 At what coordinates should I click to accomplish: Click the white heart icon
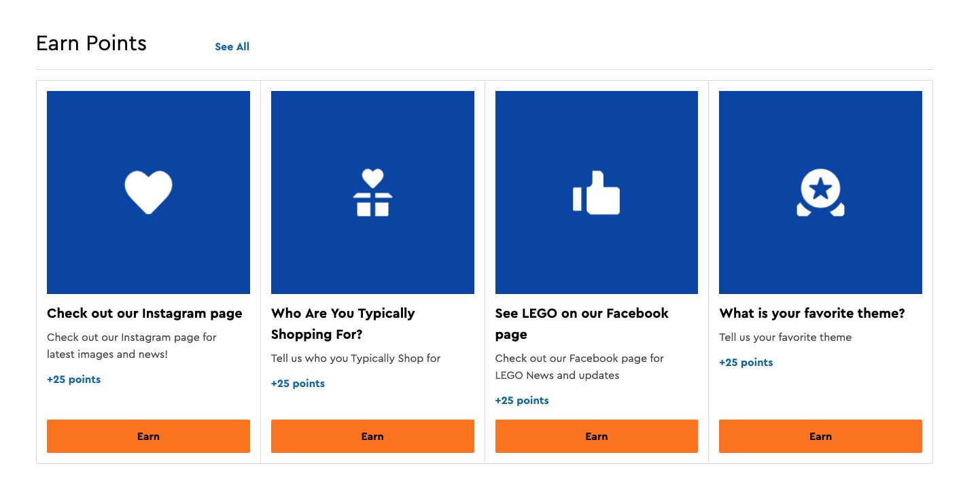pyautogui.click(x=148, y=192)
